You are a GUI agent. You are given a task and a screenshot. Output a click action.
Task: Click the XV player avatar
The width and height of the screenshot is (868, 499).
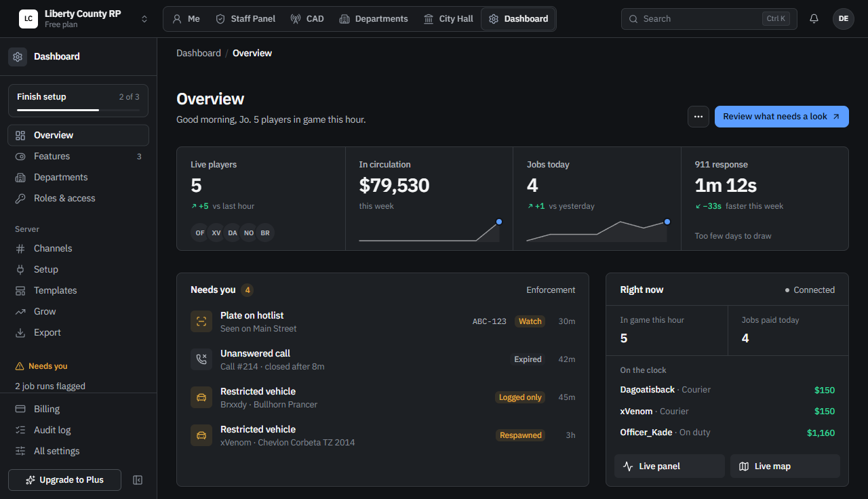pyautogui.click(x=216, y=233)
